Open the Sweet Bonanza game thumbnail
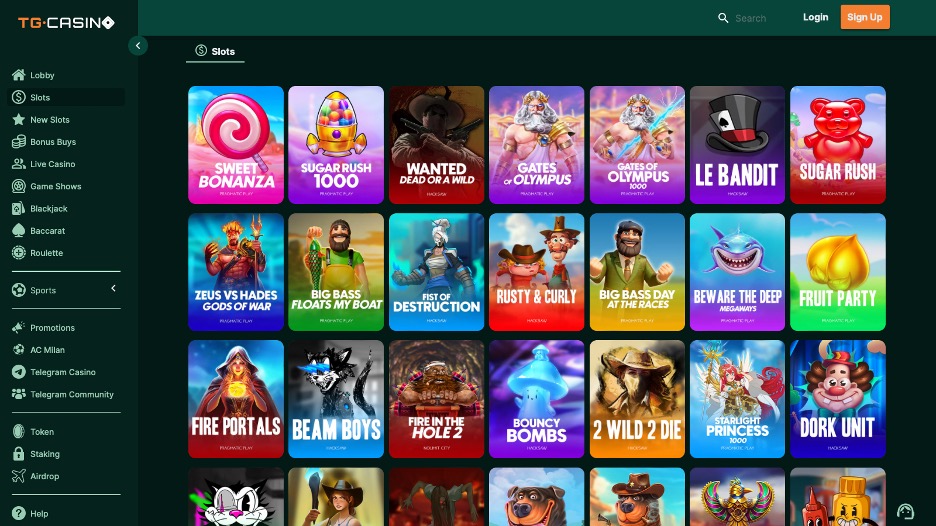The image size is (936, 526). 236,145
